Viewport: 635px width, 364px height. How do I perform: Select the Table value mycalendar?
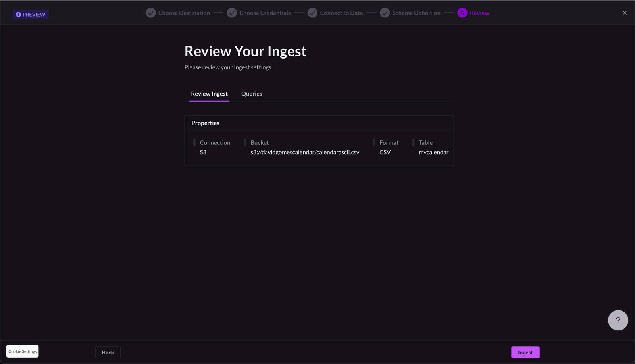[x=433, y=152]
